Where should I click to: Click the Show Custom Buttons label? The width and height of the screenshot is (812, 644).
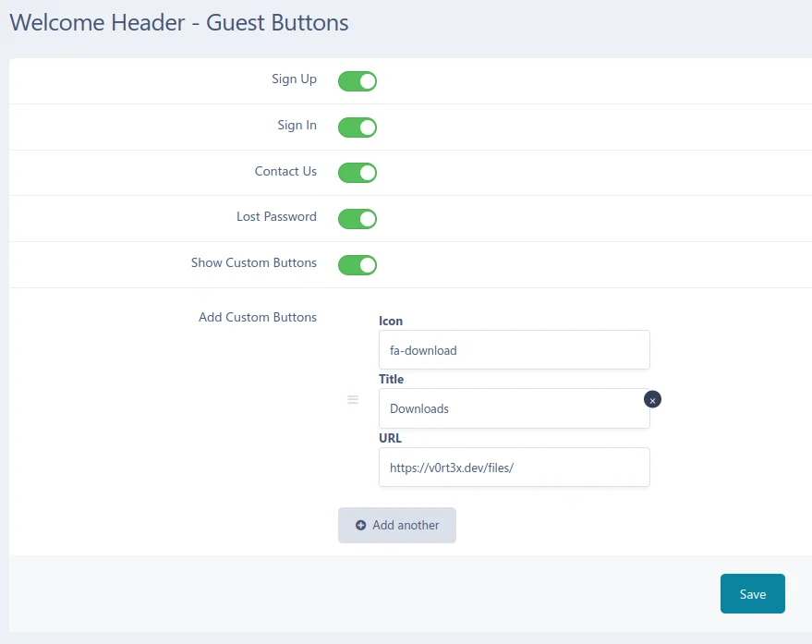pyautogui.click(x=254, y=263)
